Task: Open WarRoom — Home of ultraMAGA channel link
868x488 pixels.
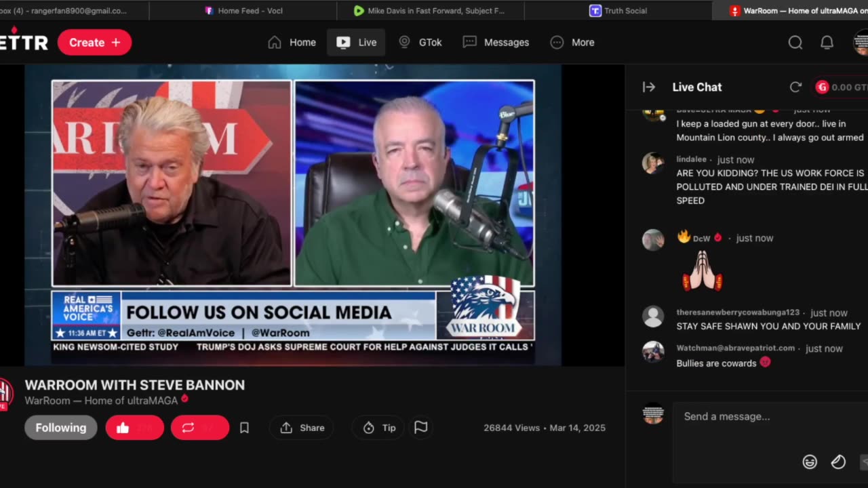Action: pos(101,401)
